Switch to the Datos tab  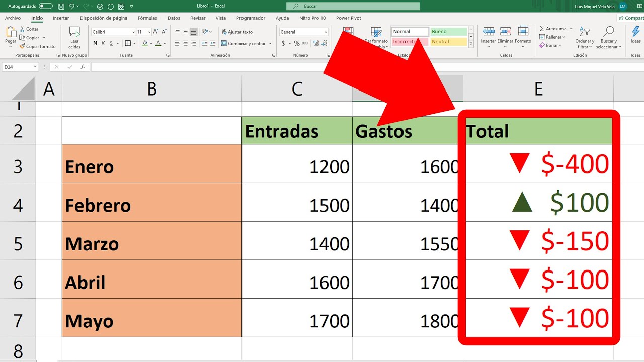click(174, 18)
